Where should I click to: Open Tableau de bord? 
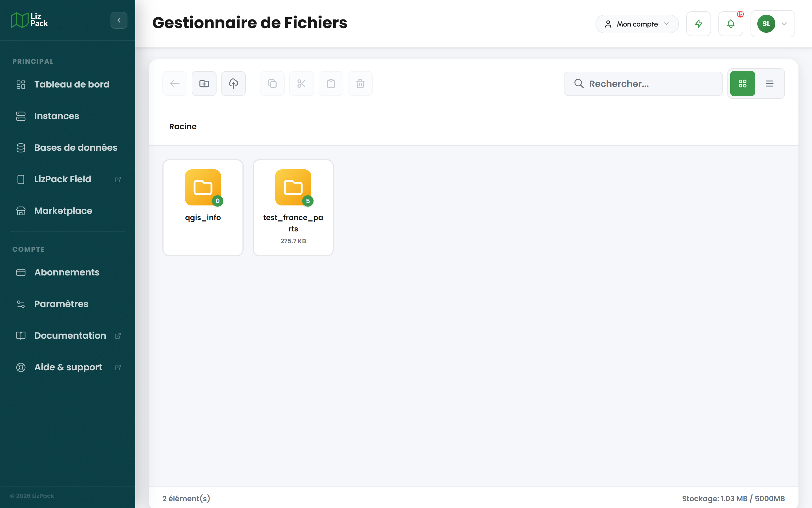click(x=67, y=84)
